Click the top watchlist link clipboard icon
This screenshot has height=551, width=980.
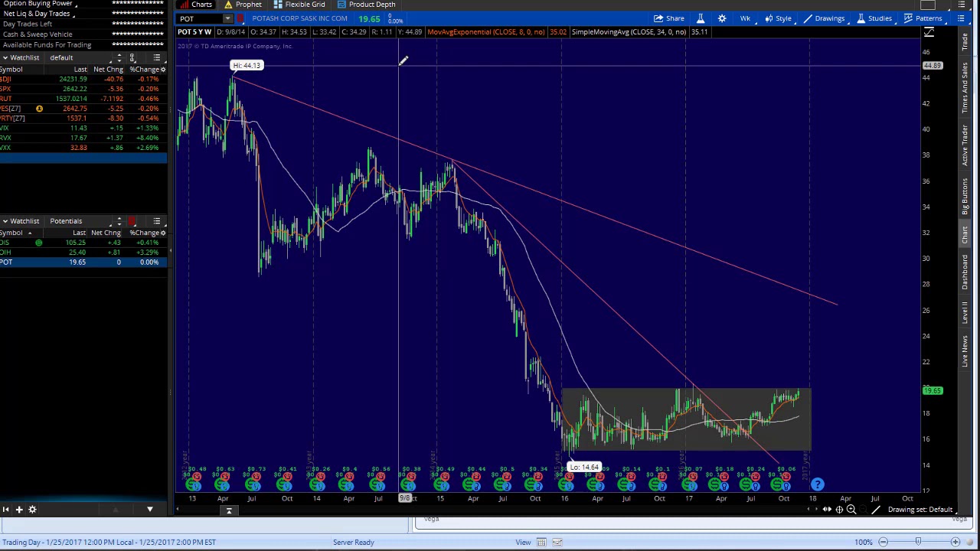point(132,58)
